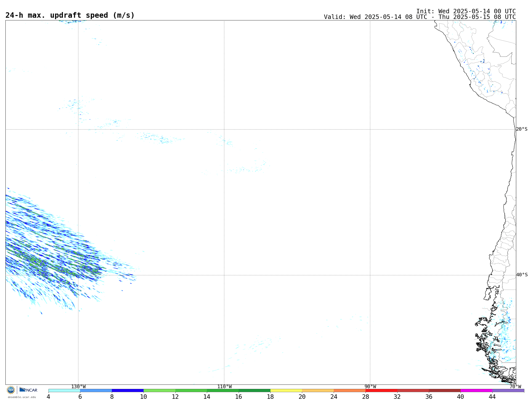This screenshot has height=400, width=532.
Task: Click the ensemble.ucar.edu text
Action: [x=22, y=397]
